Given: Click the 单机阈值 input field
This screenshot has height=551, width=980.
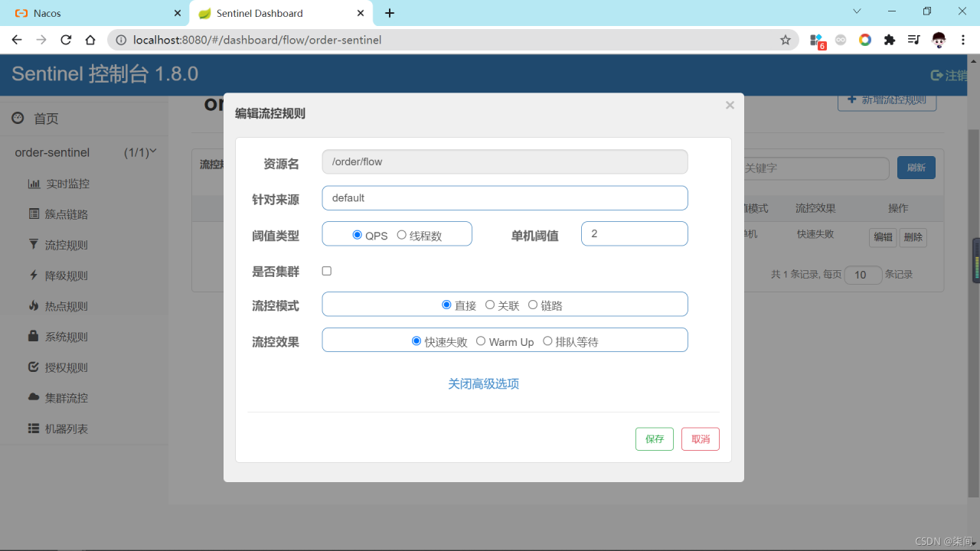Looking at the screenshot, I should 635,233.
